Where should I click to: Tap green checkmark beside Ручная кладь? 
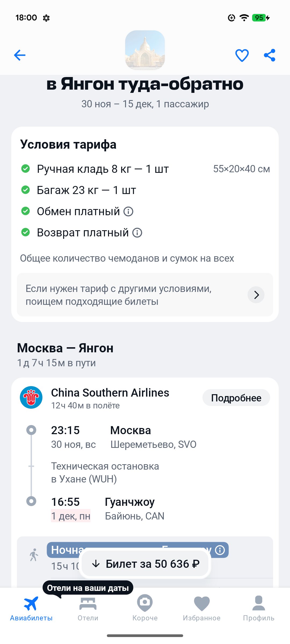[x=26, y=169]
